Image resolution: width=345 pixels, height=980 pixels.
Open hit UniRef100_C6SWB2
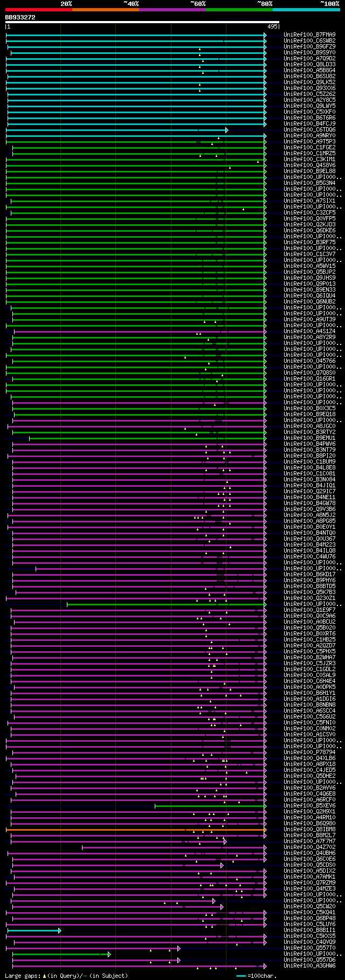click(309, 40)
